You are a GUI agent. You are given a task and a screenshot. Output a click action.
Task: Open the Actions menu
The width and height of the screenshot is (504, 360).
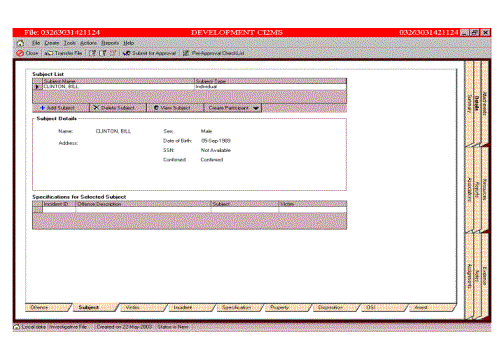(88, 43)
